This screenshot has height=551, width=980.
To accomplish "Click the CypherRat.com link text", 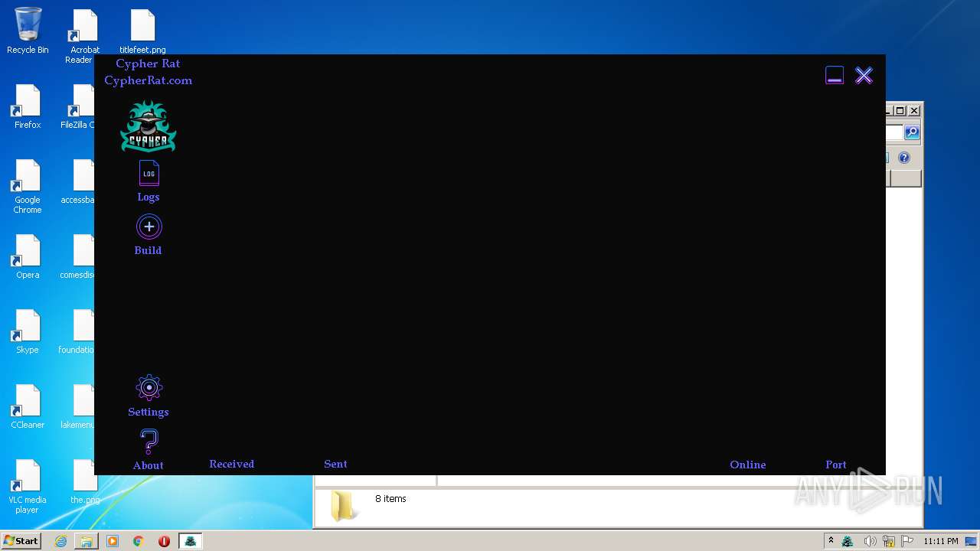I will pyautogui.click(x=149, y=80).
